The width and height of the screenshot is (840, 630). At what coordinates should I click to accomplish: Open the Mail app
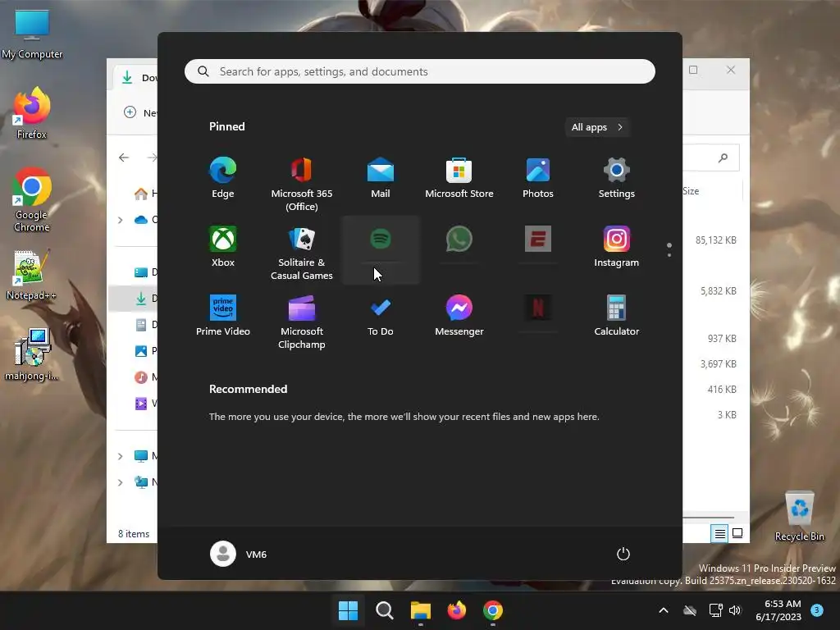[x=381, y=178]
